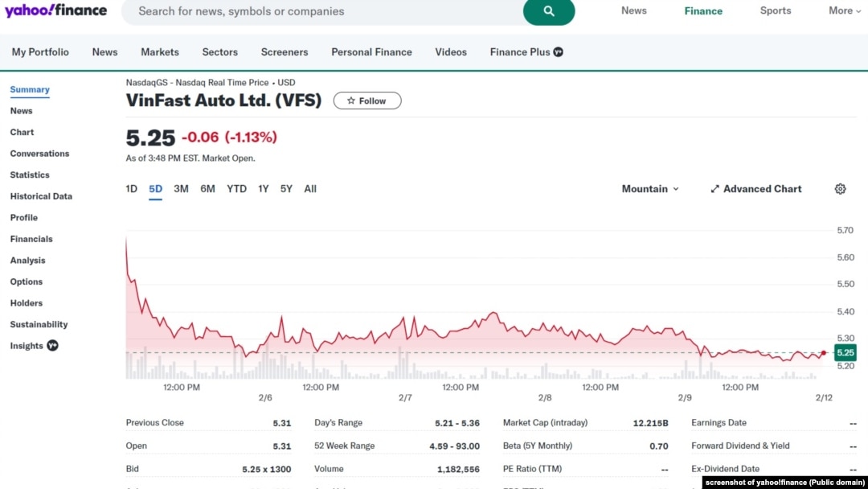Click the large 5.25 stock price
Screen dimensions: 868x489
[150, 138]
